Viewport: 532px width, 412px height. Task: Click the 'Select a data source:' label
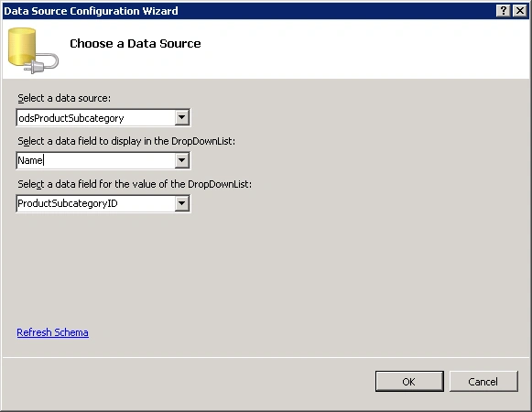pyautogui.click(x=64, y=98)
